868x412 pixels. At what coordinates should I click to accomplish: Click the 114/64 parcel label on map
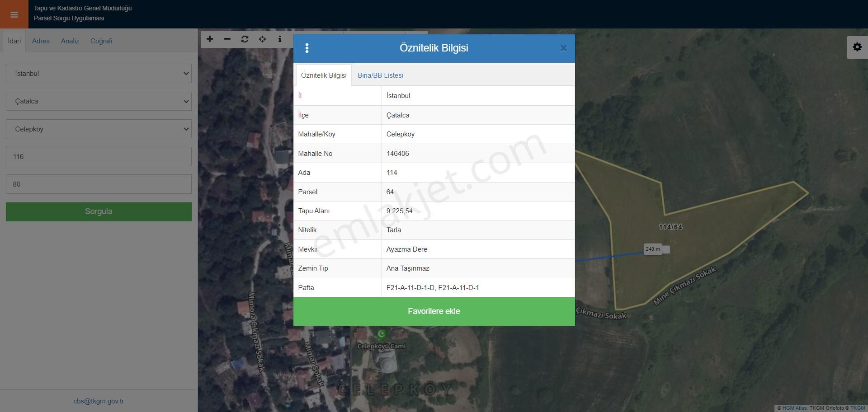click(670, 227)
